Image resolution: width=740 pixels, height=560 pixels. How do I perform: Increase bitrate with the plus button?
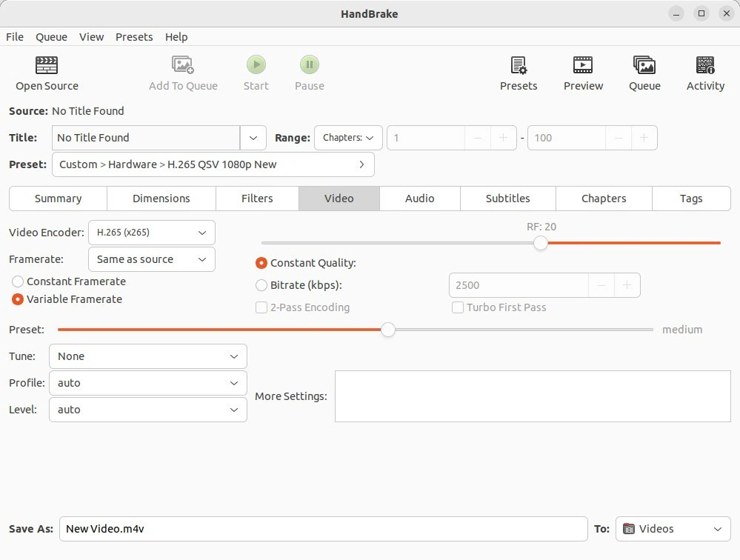pos(627,285)
